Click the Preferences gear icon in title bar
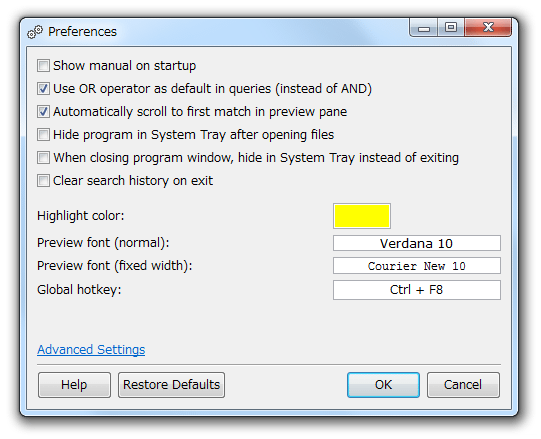Screen dimensions: 541x439 pos(35,32)
